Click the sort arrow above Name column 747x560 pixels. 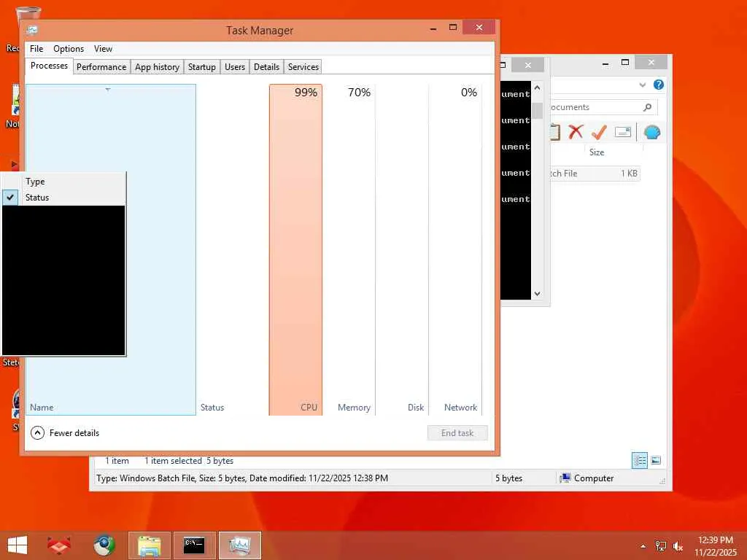point(108,89)
